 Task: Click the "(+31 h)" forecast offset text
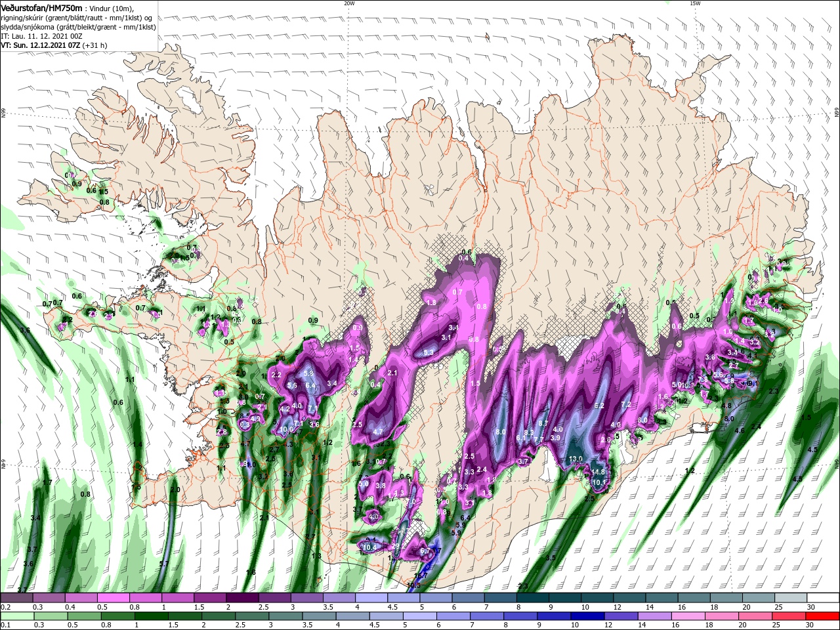pyautogui.click(x=94, y=45)
